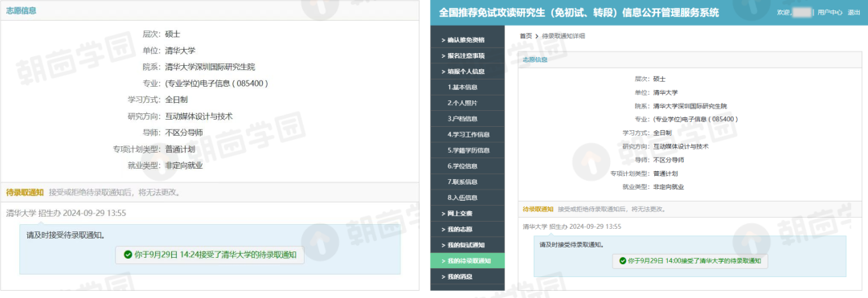The height and width of the screenshot is (298, 868).
Task: Click the 用户中心 link in header
Action: (x=829, y=12)
